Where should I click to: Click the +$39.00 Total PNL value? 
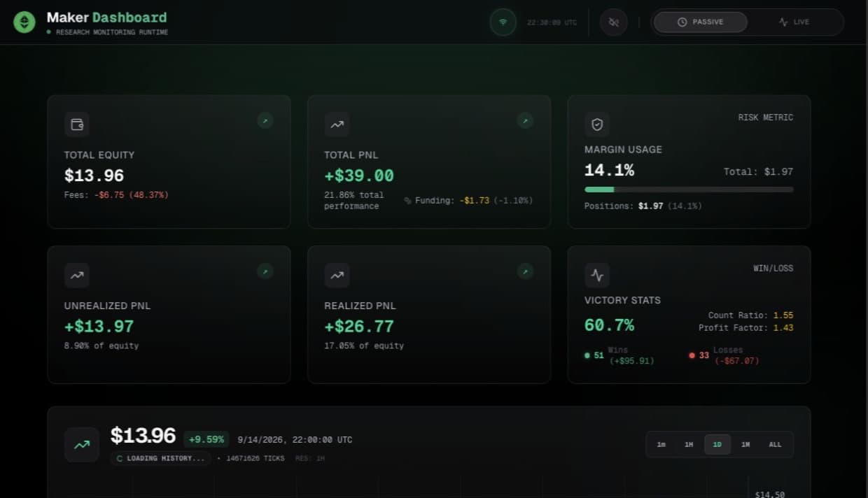click(x=359, y=176)
